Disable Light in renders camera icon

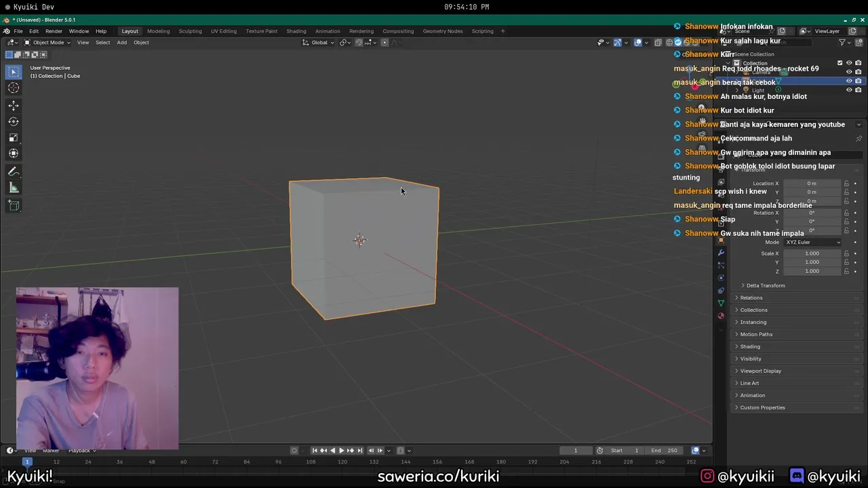859,90
